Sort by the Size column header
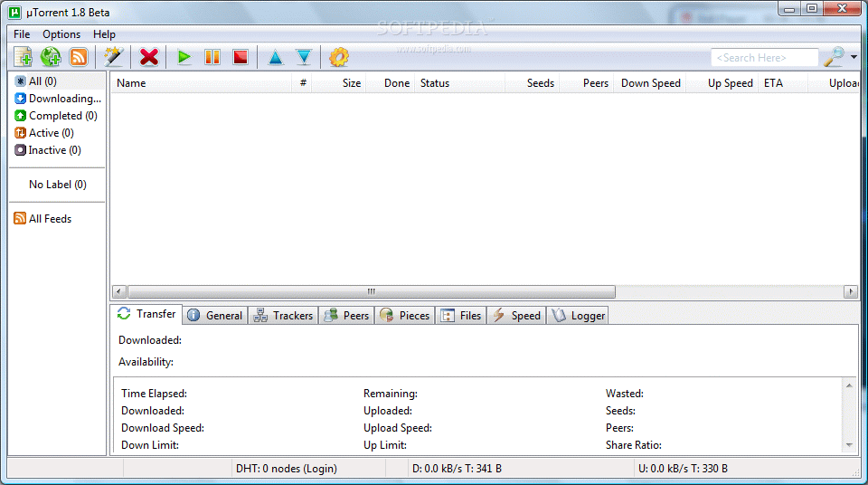This screenshot has width=868, height=485. point(338,83)
